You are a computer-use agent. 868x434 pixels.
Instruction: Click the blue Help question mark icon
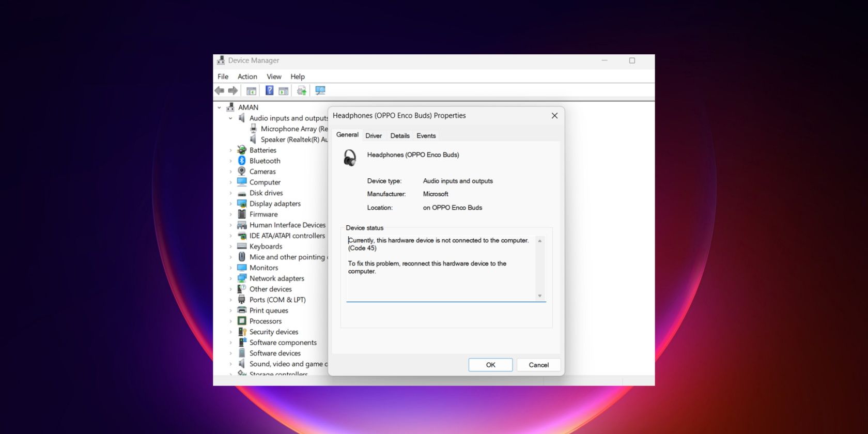(x=269, y=91)
